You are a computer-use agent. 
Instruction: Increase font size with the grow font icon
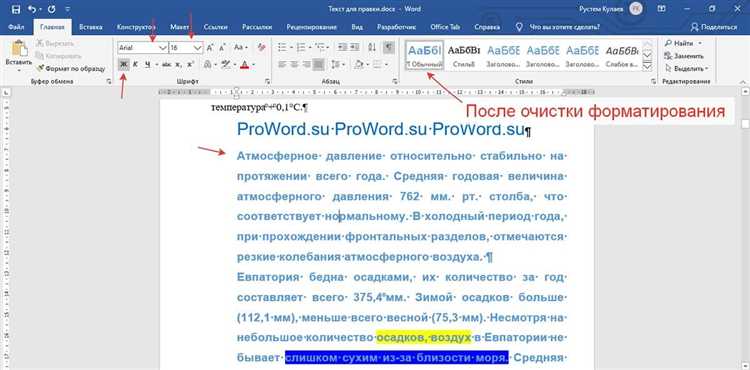point(210,48)
